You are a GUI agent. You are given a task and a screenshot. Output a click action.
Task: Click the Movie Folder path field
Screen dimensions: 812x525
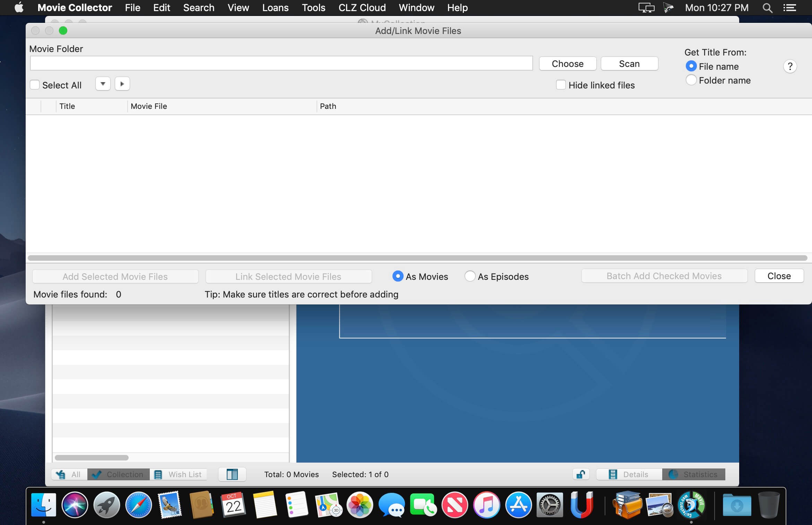click(x=281, y=63)
